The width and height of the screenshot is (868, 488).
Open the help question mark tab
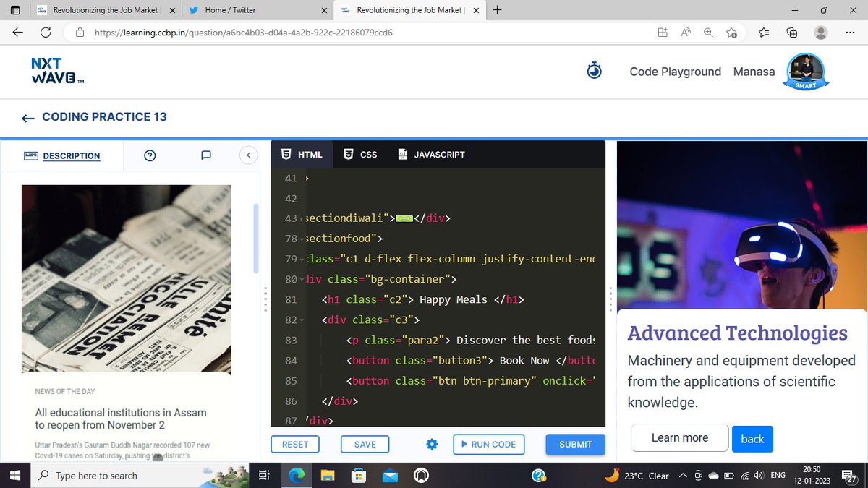pos(150,155)
